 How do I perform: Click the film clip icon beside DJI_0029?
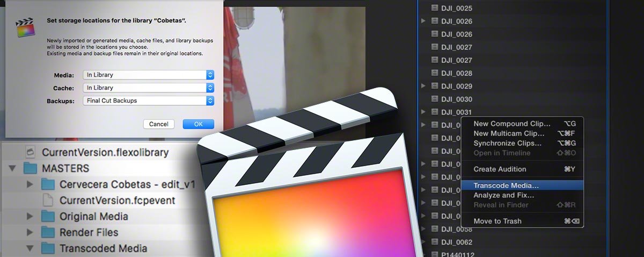pos(435,86)
